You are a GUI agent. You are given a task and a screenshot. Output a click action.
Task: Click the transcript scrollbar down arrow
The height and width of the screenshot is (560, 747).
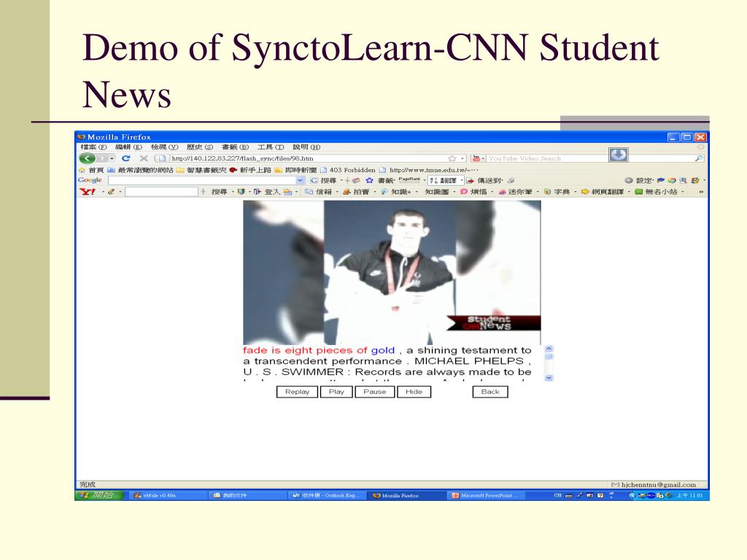(549, 378)
